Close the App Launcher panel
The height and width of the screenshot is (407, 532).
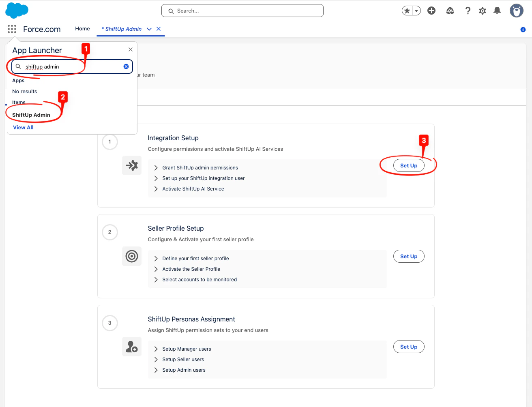pos(131,49)
